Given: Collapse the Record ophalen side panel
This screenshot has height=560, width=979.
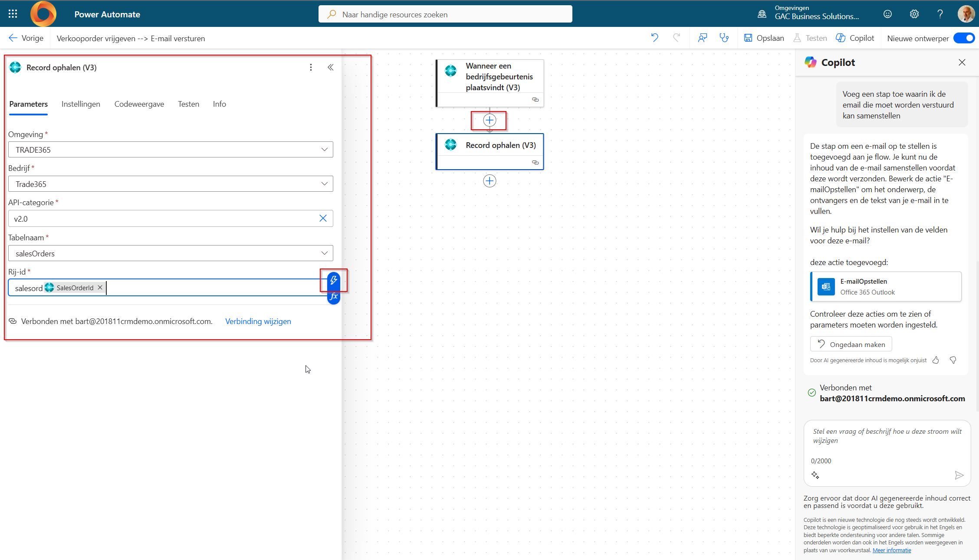Looking at the screenshot, I should tap(331, 67).
